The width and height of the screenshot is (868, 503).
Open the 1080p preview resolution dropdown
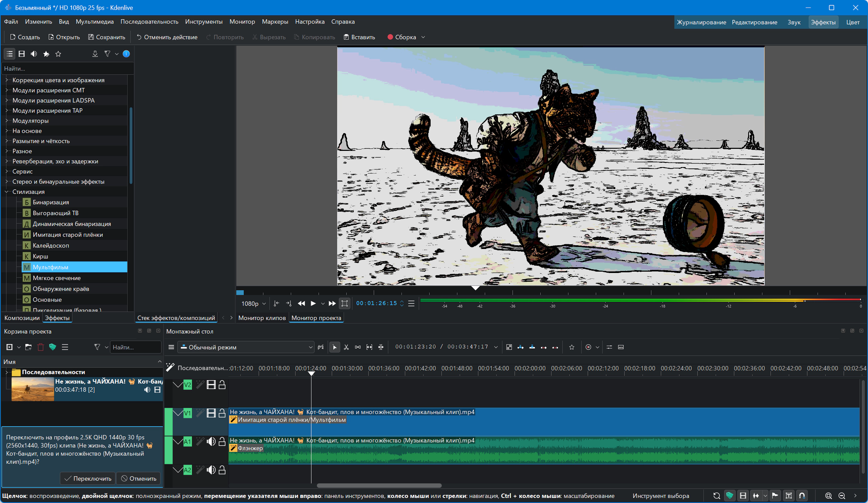coord(253,303)
